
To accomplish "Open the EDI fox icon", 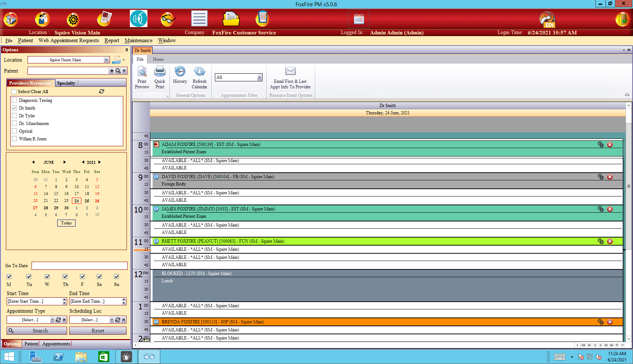I will 547,19.
